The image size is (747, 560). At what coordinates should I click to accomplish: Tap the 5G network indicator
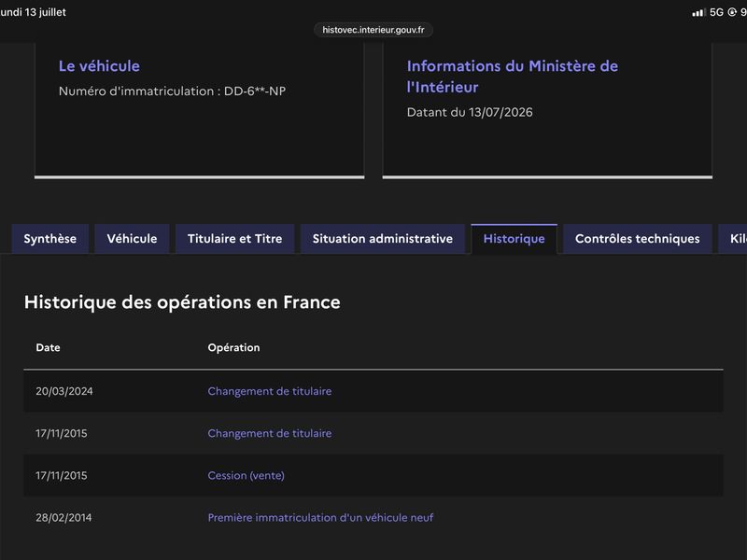(716, 12)
